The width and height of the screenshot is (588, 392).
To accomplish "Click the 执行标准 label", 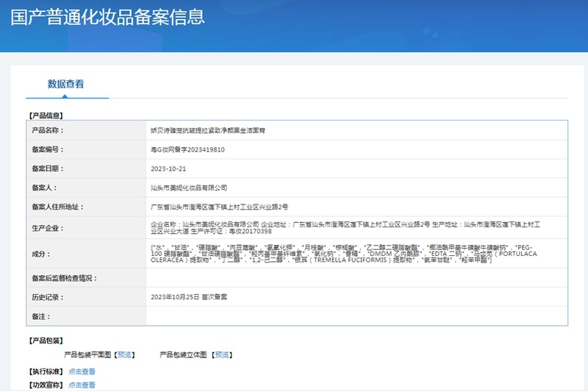I will point(46,371).
